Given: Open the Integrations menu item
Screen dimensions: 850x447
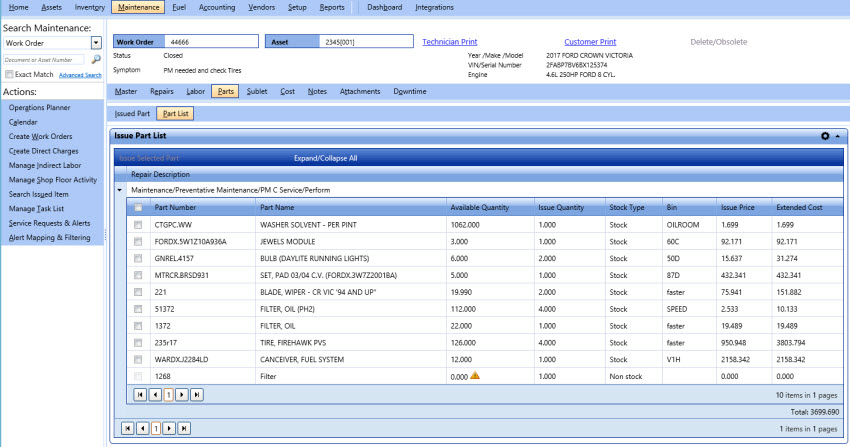Looking at the screenshot, I should [x=434, y=7].
